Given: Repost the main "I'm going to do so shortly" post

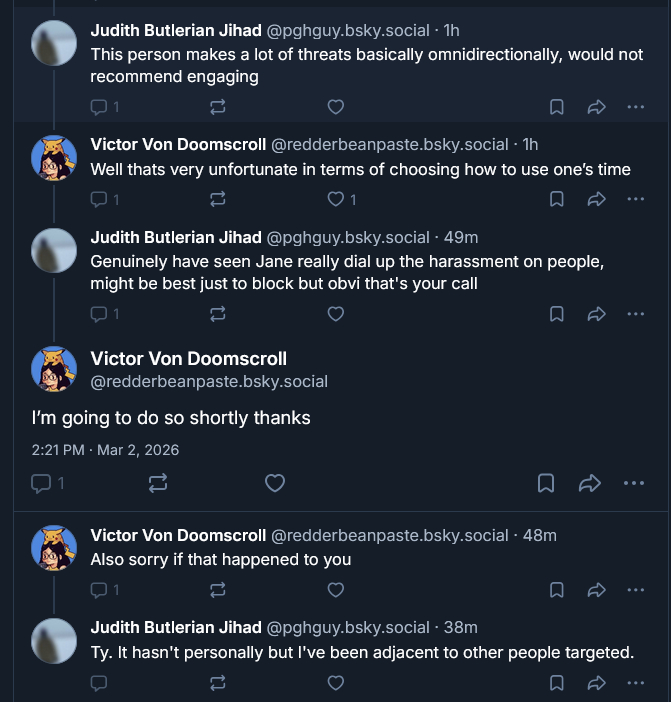Looking at the screenshot, I should pos(158,484).
